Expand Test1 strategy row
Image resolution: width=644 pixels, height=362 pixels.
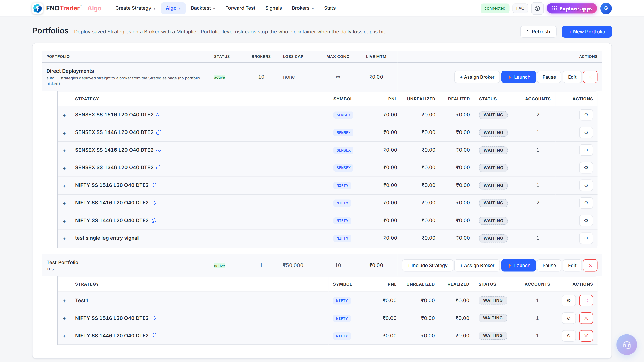[x=64, y=301]
